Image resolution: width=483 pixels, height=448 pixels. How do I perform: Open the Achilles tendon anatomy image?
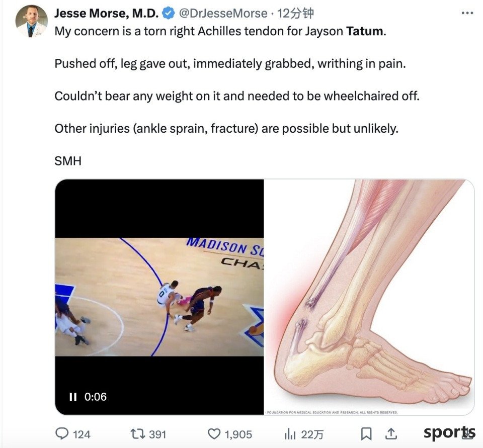pyautogui.click(x=369, y=297)
